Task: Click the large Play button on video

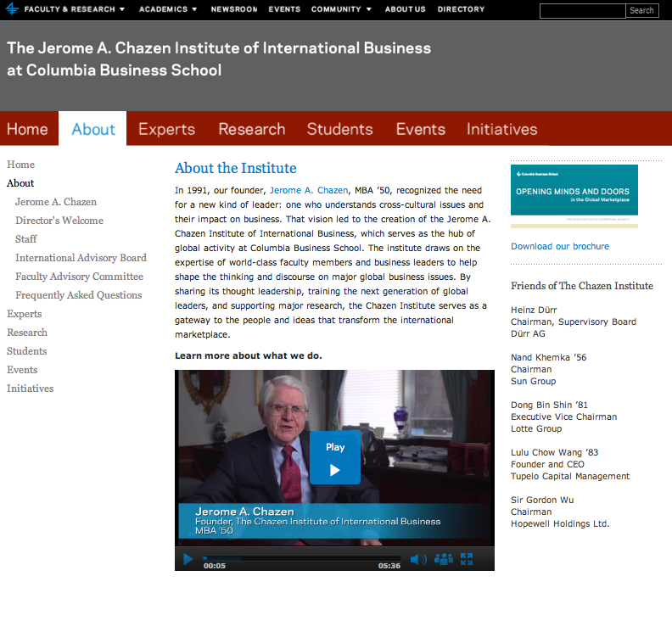Action: pos(334,458)
